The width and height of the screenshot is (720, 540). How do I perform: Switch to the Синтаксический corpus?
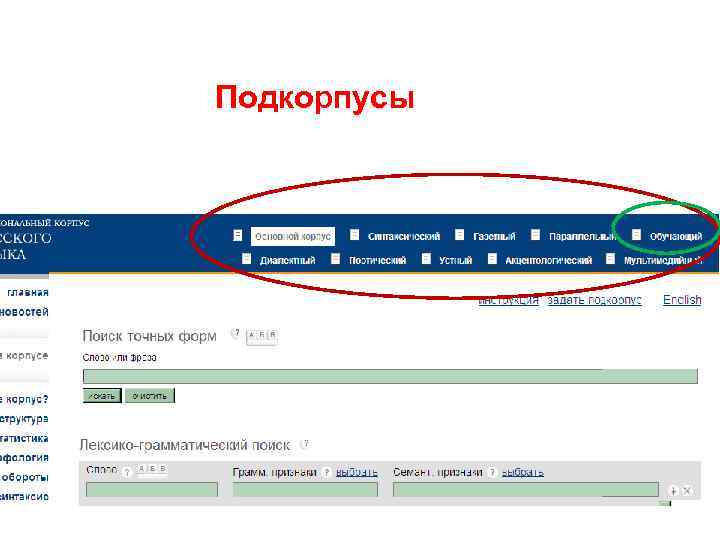click(x=404, y=236)
